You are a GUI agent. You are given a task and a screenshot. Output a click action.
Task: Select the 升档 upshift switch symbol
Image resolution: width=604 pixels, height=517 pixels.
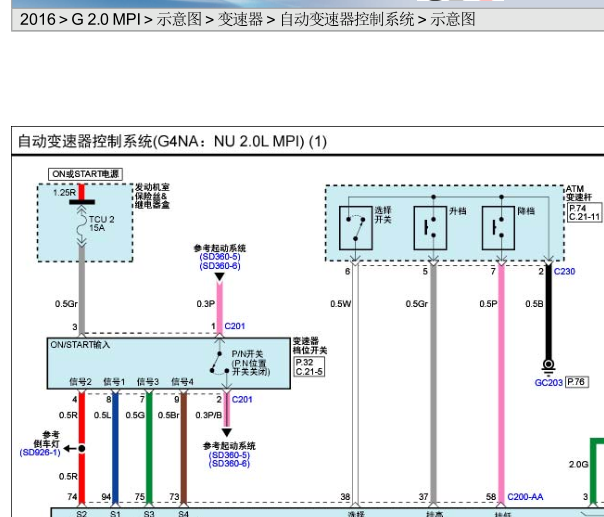coord(430,228)
